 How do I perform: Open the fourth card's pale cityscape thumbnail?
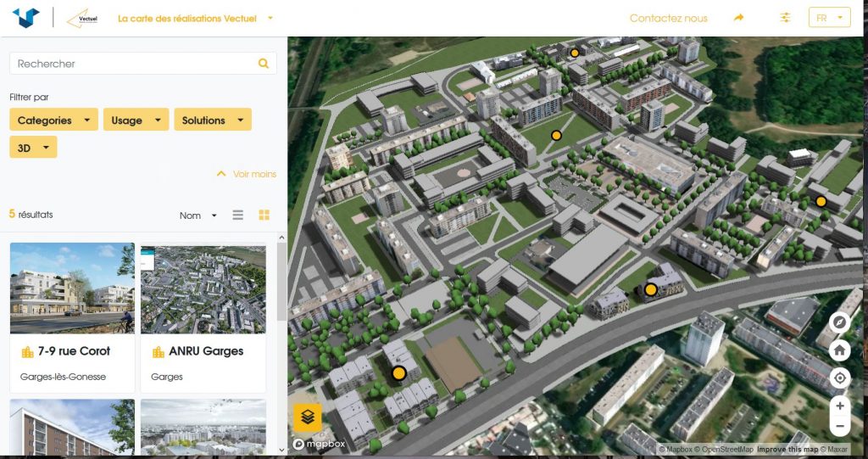click(x=203, y=427)
